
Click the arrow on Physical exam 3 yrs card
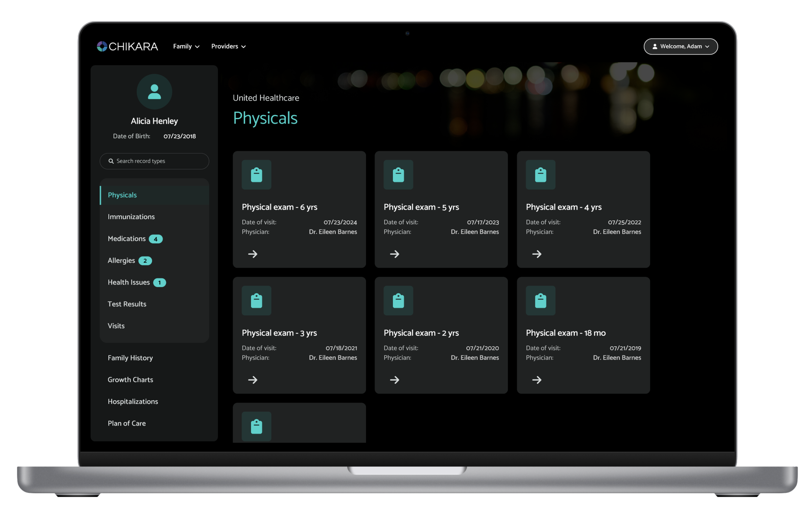(253, 380)
